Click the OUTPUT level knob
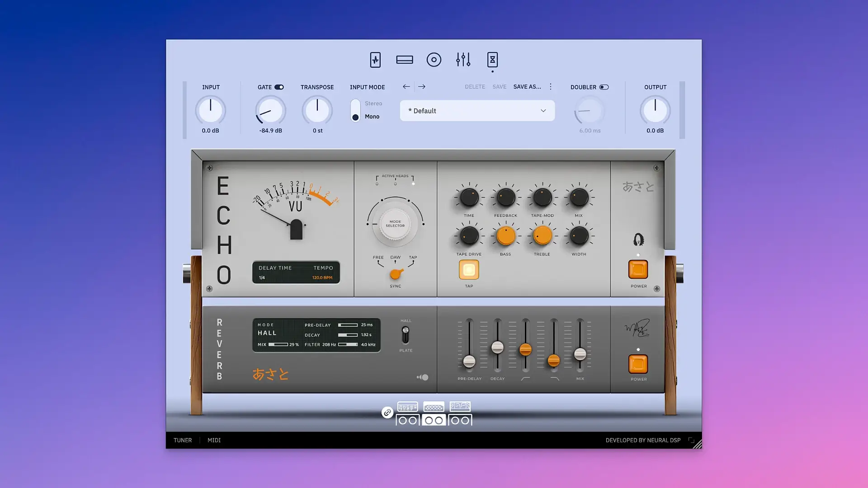 tap(655, 110)
